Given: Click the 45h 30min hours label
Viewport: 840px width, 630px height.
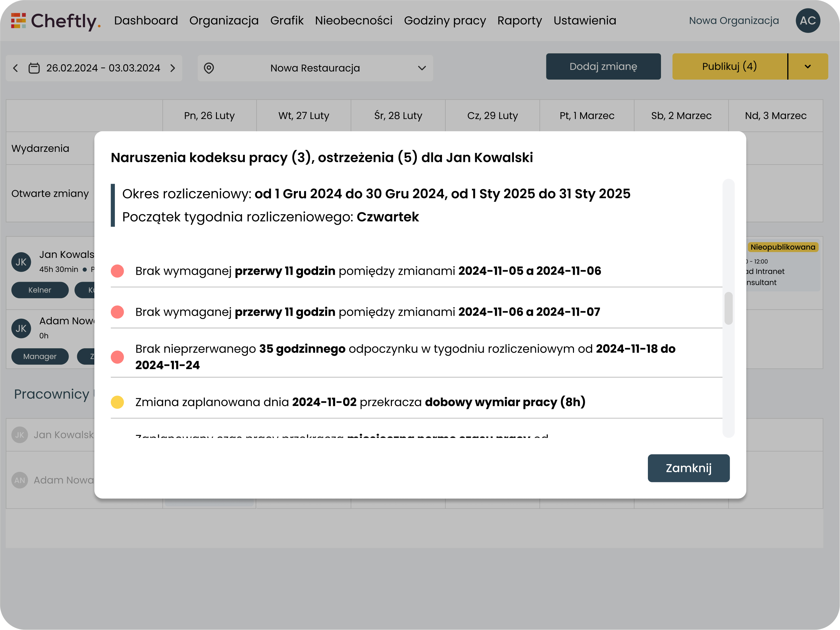Looking at the screenshot, I should pos(58,269).
